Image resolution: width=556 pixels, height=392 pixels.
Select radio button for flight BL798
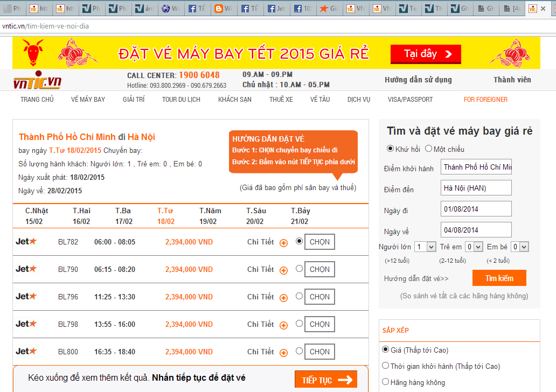point(299,323)
